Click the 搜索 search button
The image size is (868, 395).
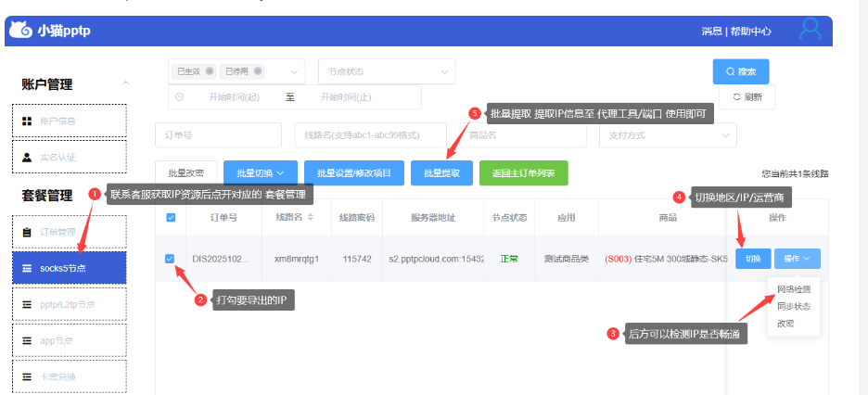click(741, 71)
